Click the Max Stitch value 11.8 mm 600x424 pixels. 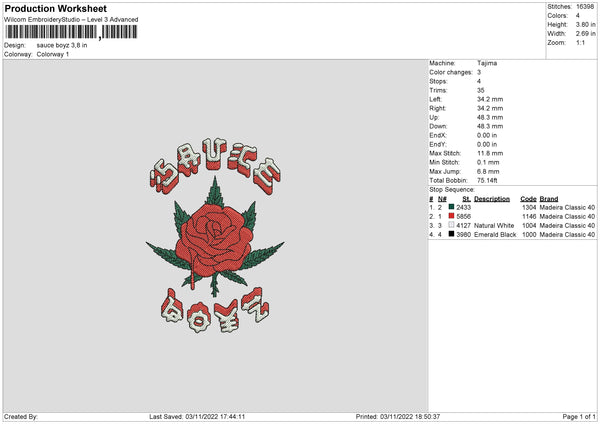pos(490,153)
